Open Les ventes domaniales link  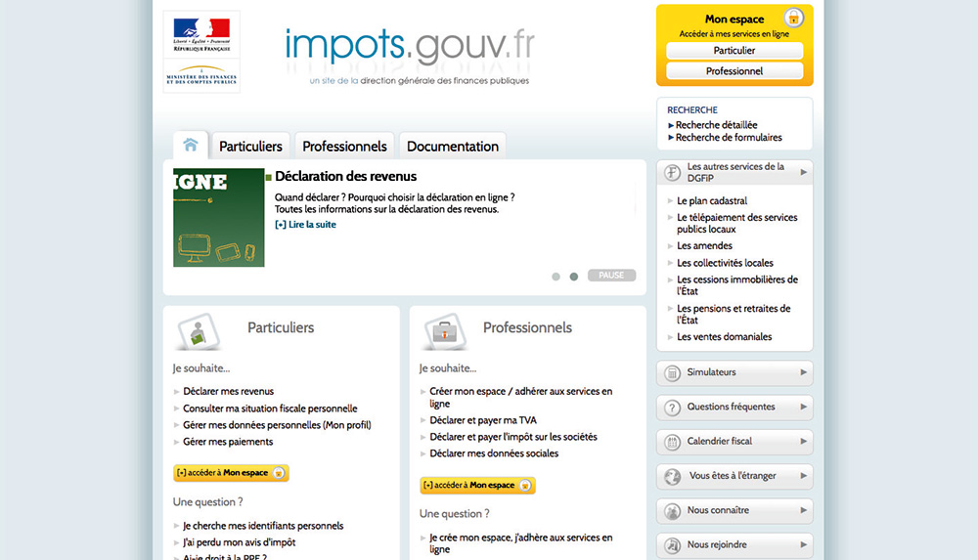coord(724,337)
